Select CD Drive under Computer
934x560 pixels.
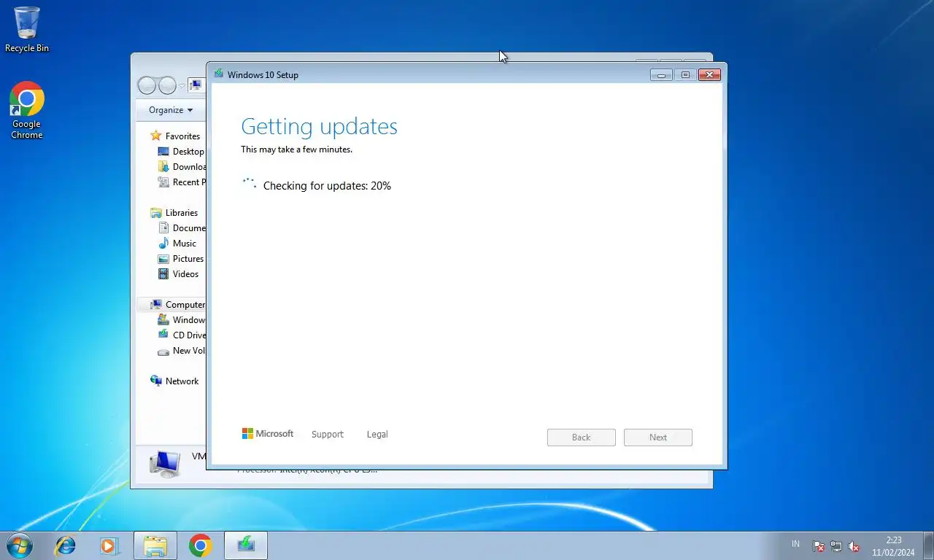tap(189, 335)
